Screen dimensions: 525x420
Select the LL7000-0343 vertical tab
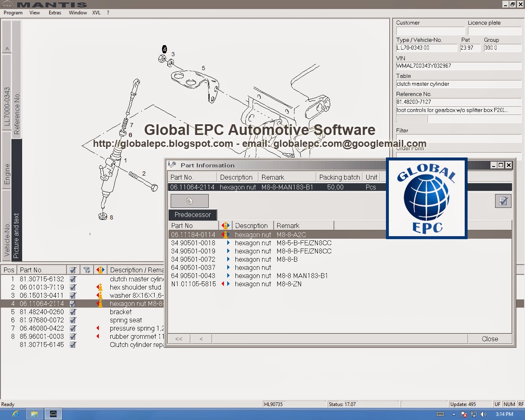[x=7, y=93]
